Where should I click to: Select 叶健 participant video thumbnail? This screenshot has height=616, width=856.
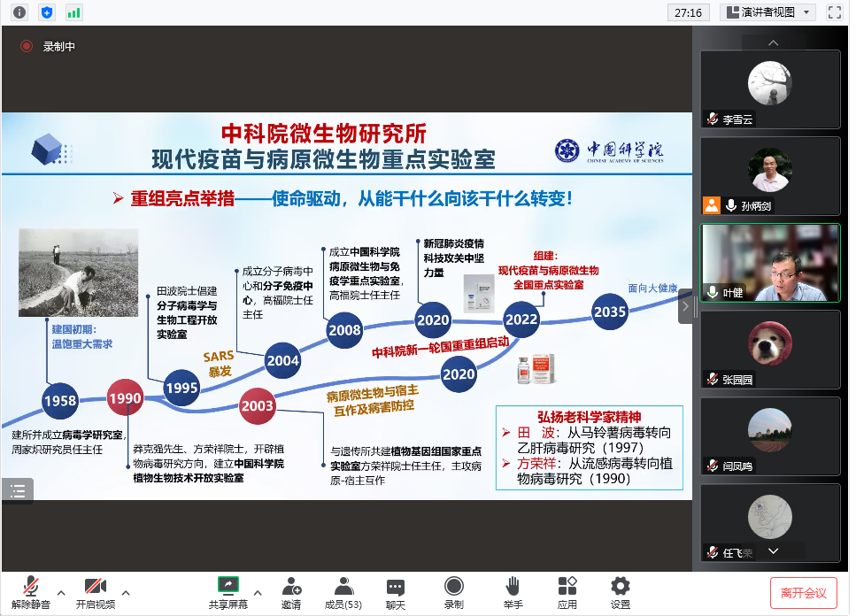point(770,264)
